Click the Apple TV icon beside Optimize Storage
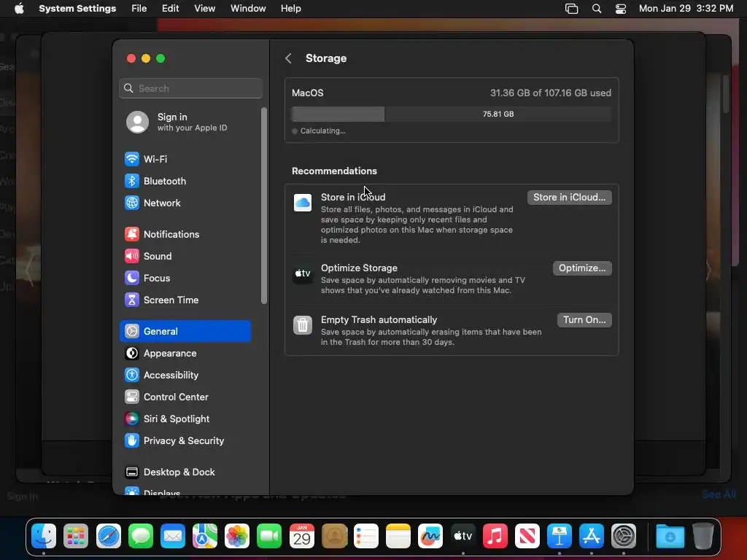Screen dimensions: 747x560 coord(303,273)
